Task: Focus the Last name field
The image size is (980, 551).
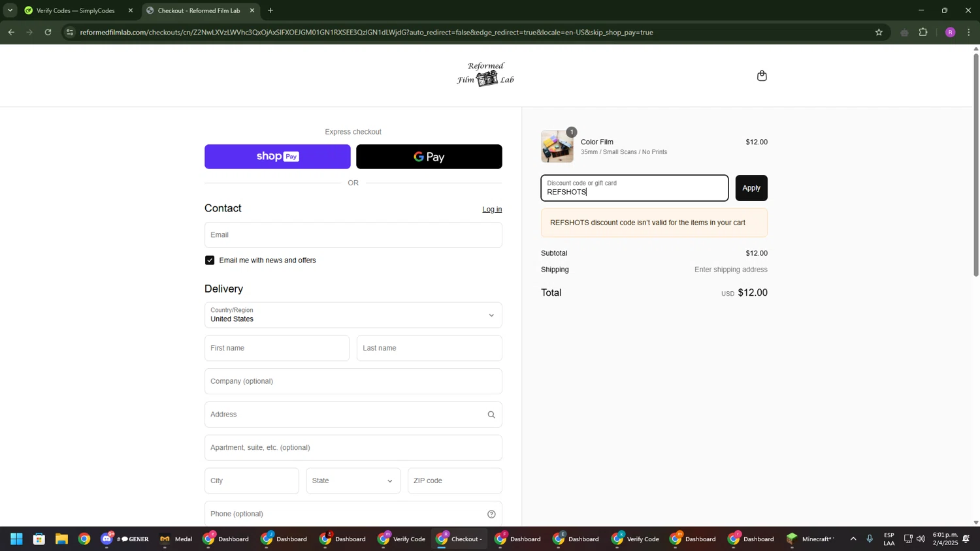Action: click(x=429, y=349)
